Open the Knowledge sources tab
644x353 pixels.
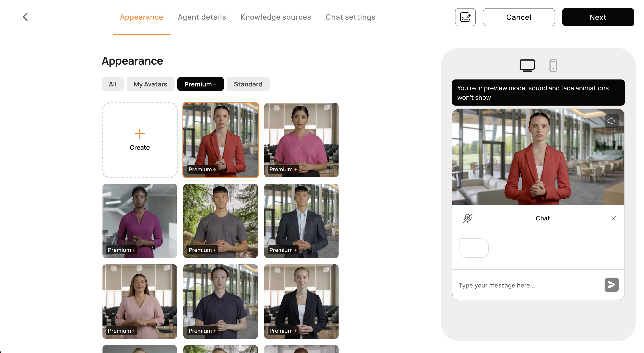coord(276,17)
